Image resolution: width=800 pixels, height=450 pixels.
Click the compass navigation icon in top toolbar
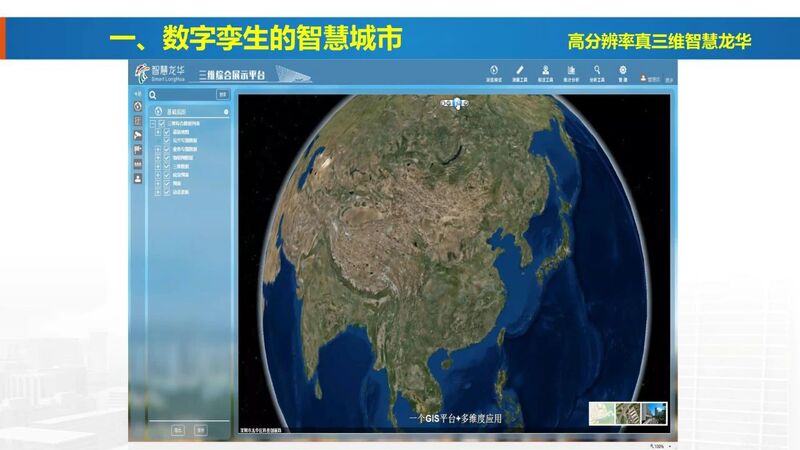pyautogui.click(x=493, y=71)
